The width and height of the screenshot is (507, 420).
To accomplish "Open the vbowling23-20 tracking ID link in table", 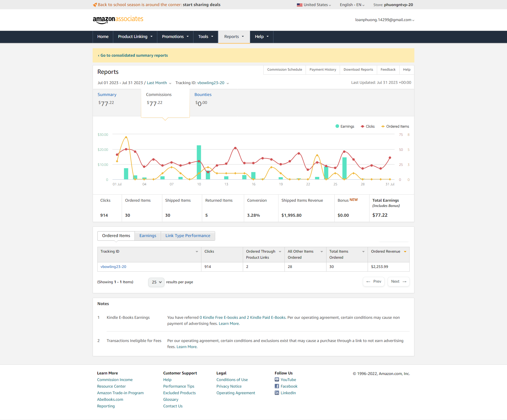I will pos(113,267).
